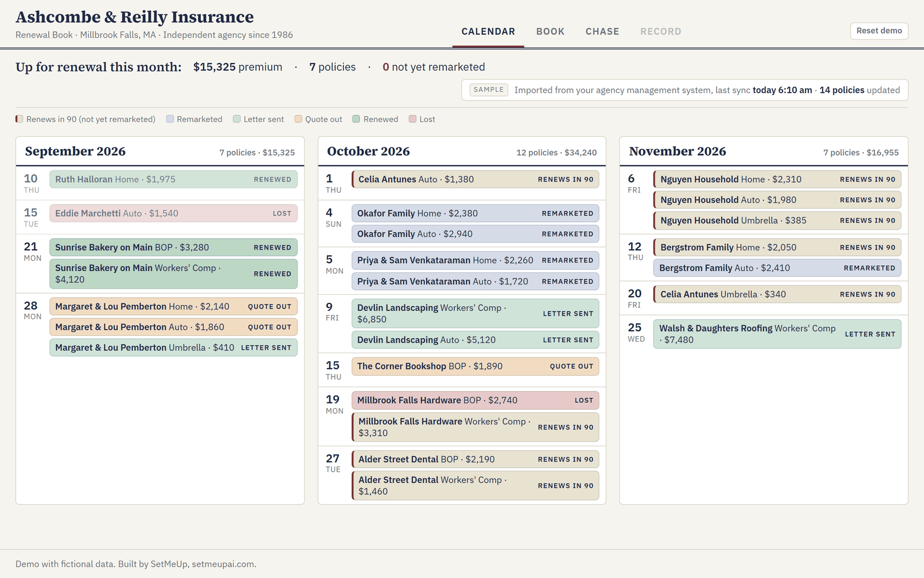Open Margaret & Lou Pemberton Umbrella policy

click(173, 347)
